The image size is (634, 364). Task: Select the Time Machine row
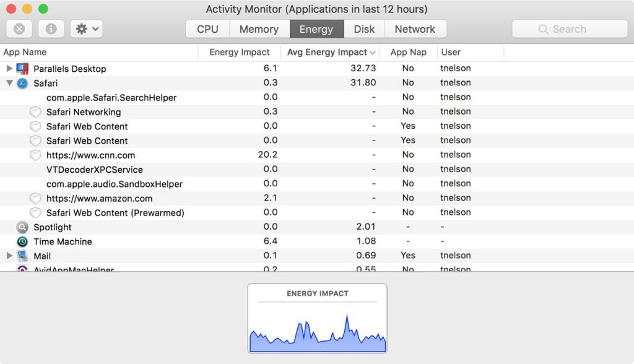317,242
